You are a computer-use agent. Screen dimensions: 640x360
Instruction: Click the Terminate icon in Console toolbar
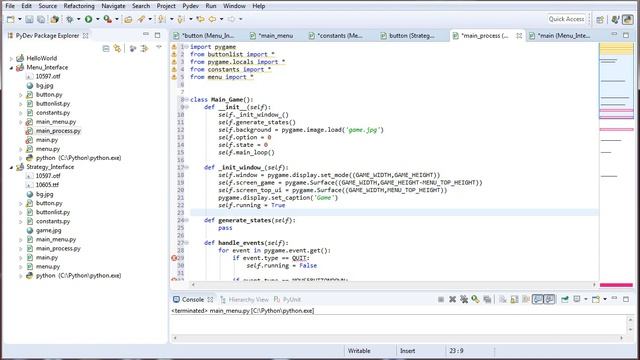(441, 300)
